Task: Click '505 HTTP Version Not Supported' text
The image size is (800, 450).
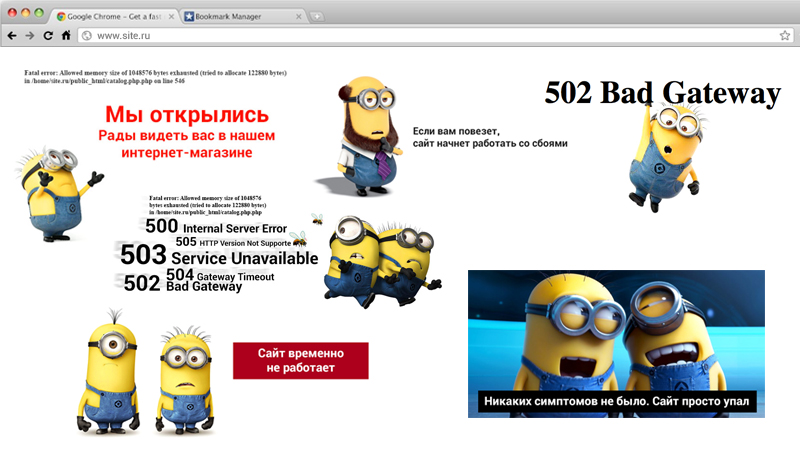Action: (235, 242)
